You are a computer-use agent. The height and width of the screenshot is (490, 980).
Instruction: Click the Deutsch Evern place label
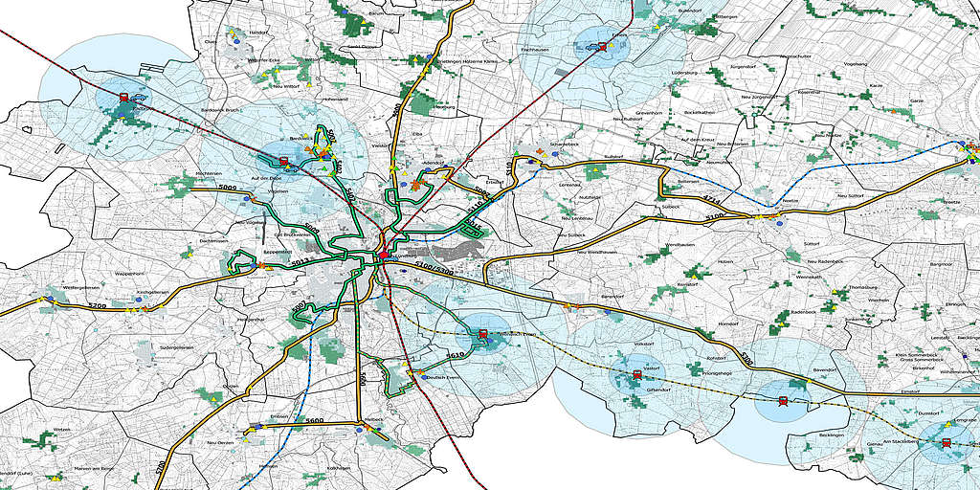click(x=444, y=377)
